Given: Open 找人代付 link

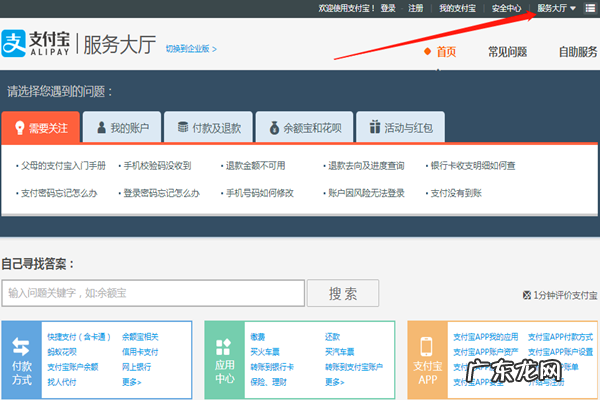Looking at the screenshot, I should coord(62,382).
